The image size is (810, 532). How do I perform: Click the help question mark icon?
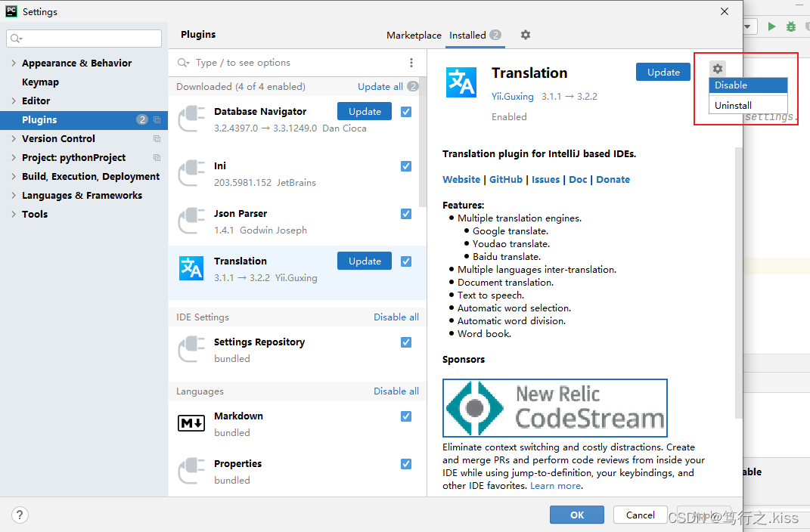20,515
